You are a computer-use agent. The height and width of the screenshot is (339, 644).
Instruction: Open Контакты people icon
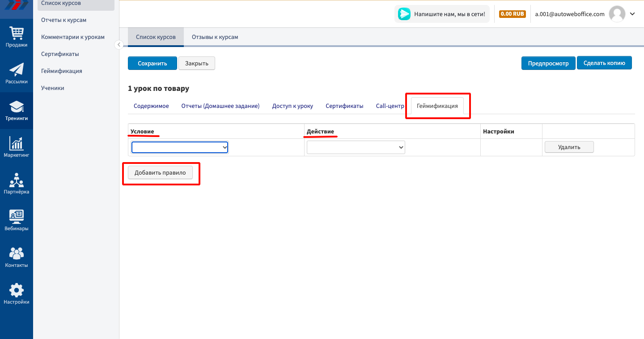tap(17, 254)
